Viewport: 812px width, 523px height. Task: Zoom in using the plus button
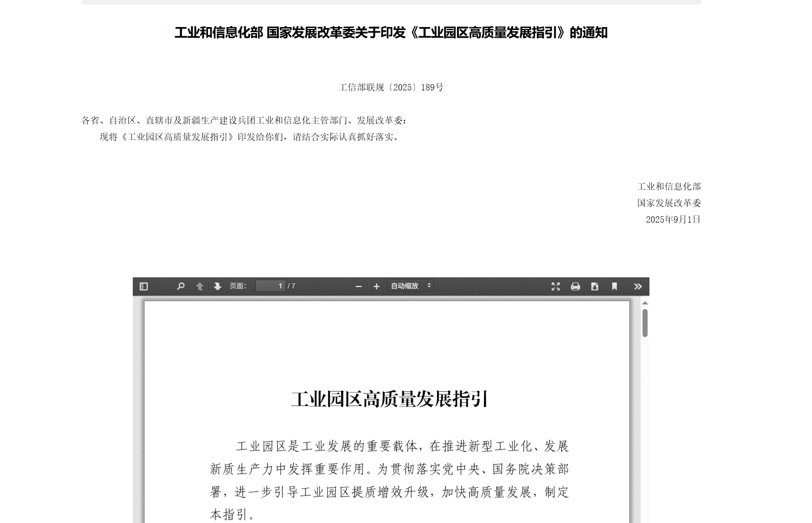pyautogui.click(x=377, y=287)
